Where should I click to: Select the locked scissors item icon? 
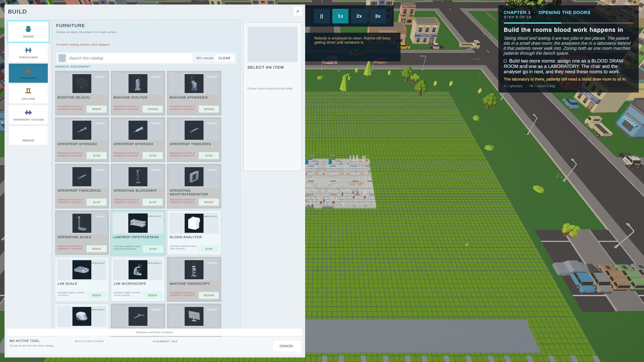click(138, 316)
